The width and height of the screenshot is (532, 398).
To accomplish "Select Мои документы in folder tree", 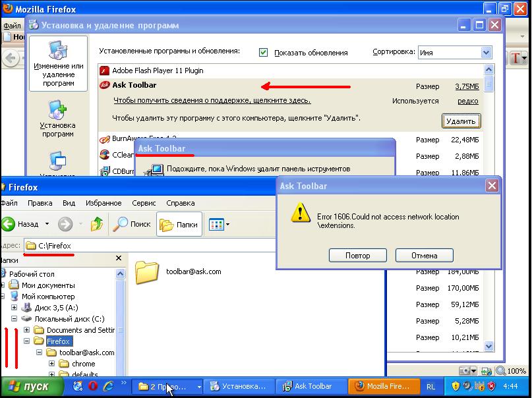I will [x=48, y=285].
